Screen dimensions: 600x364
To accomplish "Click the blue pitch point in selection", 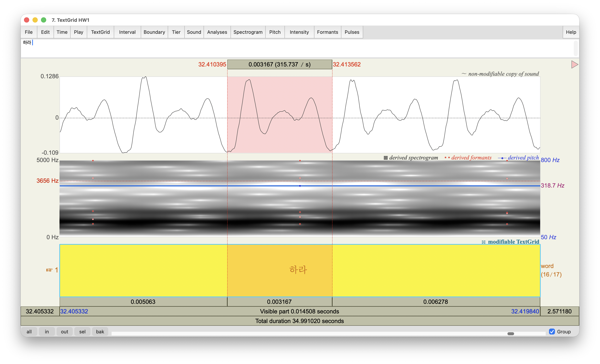I will tap(300, 186).
